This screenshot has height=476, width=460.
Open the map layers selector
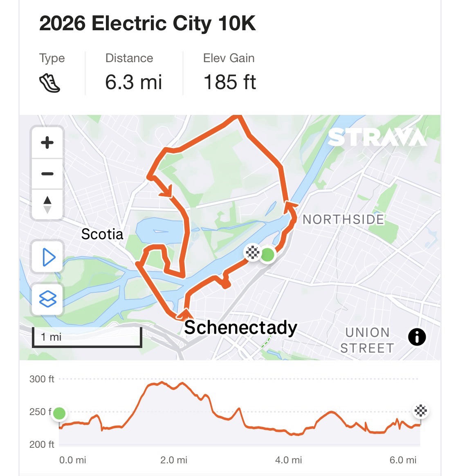coord(48,299)
